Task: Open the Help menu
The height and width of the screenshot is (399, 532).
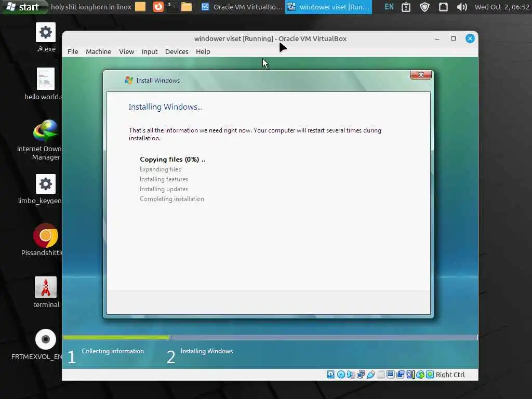Action: click(203, 51)
